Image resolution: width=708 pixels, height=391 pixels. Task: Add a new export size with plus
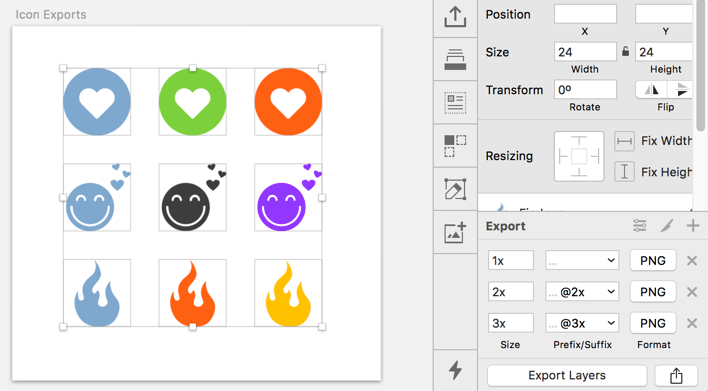[x=693, y=225]
